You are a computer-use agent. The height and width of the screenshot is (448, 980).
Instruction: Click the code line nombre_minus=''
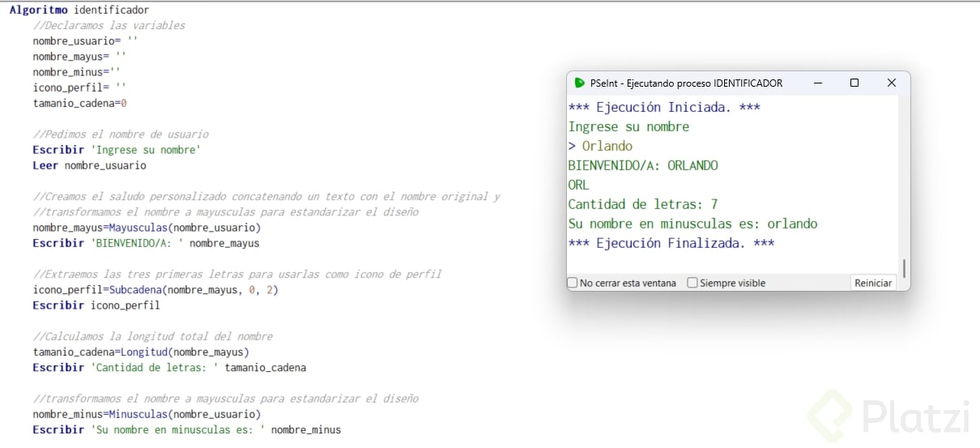(x=76, y=72)
